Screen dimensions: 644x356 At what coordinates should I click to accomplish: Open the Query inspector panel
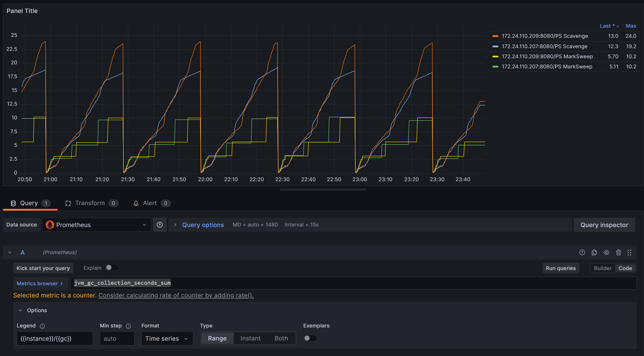point(604,224)
